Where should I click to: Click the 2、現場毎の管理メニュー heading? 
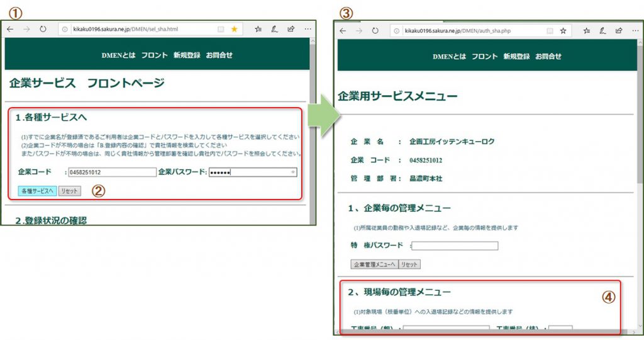point(399,292)
